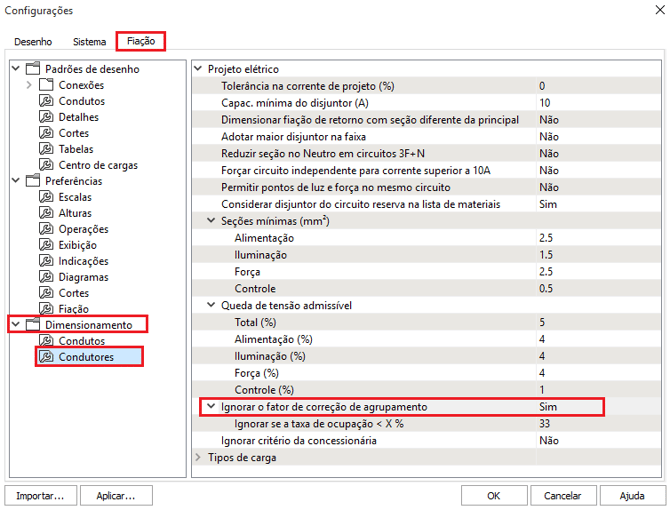The image size is (670, 510).
Task: Switch to the Desenho tab
Action: pos(33,42)
